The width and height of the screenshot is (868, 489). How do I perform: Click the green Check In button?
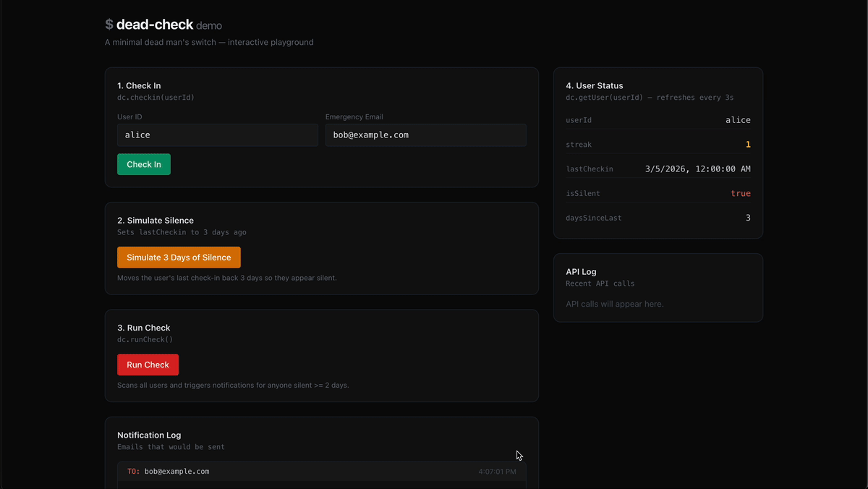[x=144, y=164]
